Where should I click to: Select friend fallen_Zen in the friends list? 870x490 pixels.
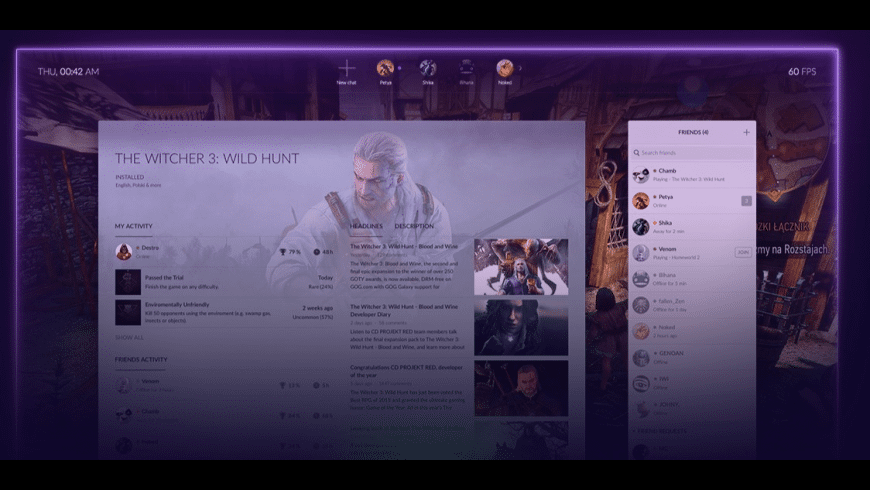click(x=692, y=305)
